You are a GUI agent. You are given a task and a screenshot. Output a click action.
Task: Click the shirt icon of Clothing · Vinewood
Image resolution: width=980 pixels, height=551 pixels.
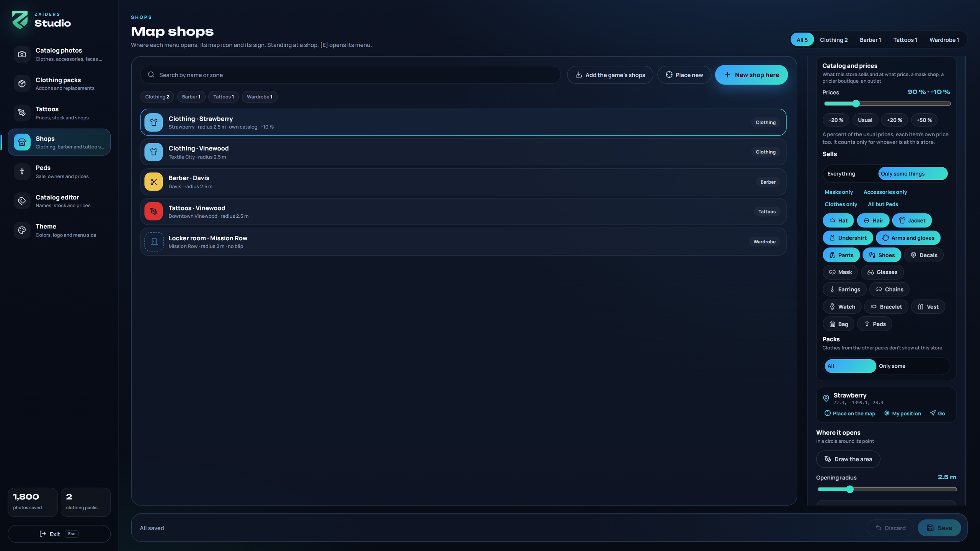154,152
